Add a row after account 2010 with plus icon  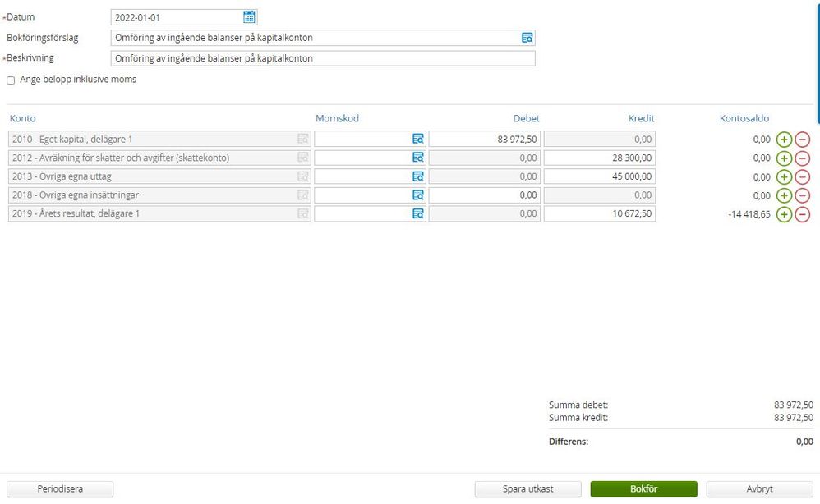pos(784,140)
